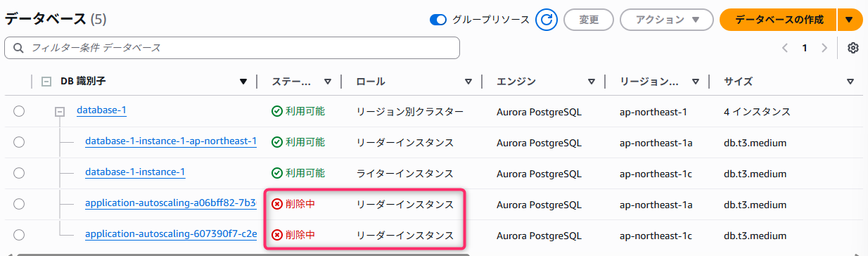The width and height of the screenshot is (868, 256).
Task: Sort by DB 識別子 column arrow
Action: tap(243, 82)
